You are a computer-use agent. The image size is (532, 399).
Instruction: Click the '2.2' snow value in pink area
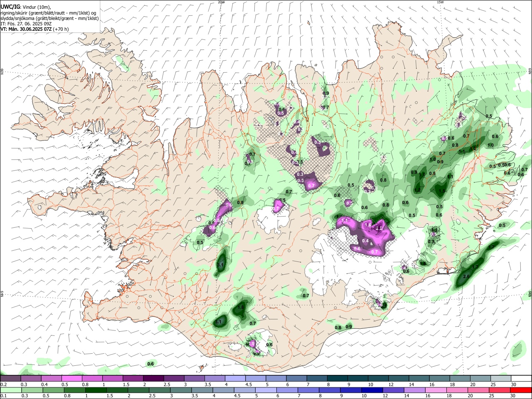[x=379, y=229]
